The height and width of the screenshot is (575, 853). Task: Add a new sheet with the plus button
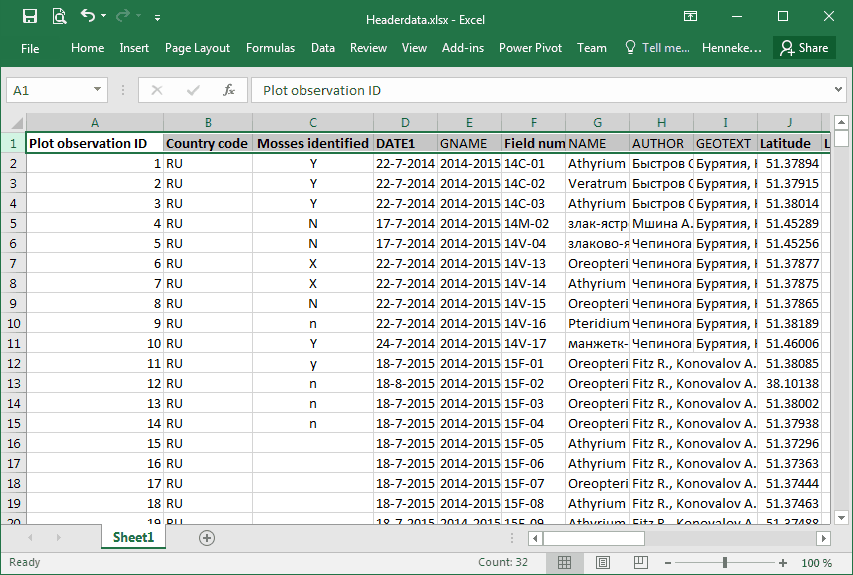[x=207, y=538]
